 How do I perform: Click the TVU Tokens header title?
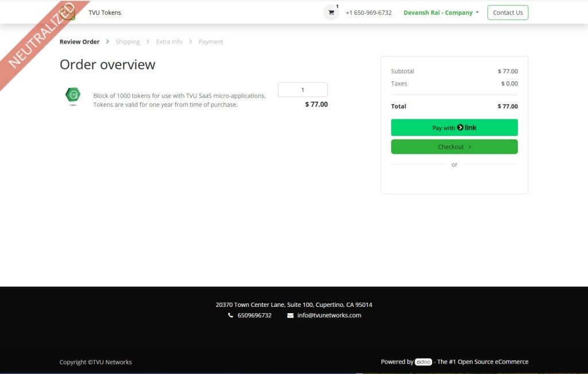click(105, 13)
